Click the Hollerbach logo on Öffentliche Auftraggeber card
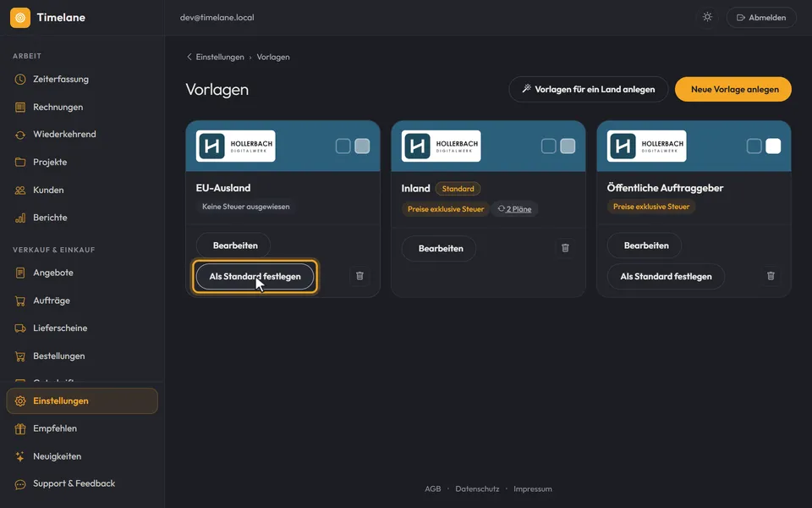This screenshot has width=812, height=508. [x=647, y=146]
